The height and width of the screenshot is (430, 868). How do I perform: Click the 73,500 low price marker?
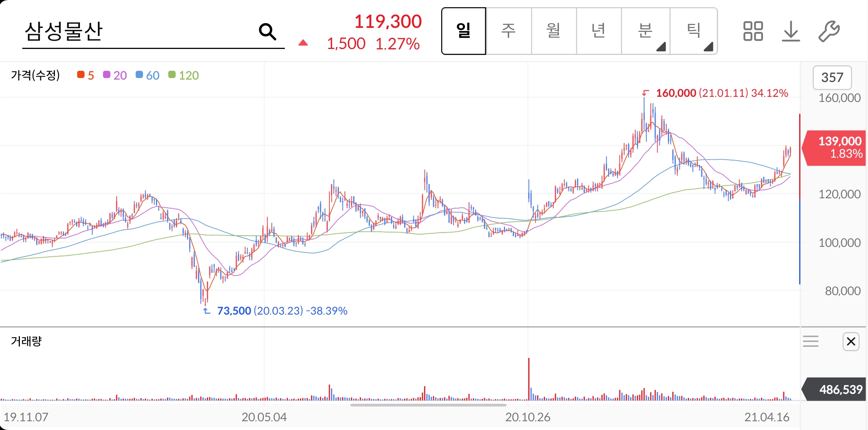pos(234,311)
